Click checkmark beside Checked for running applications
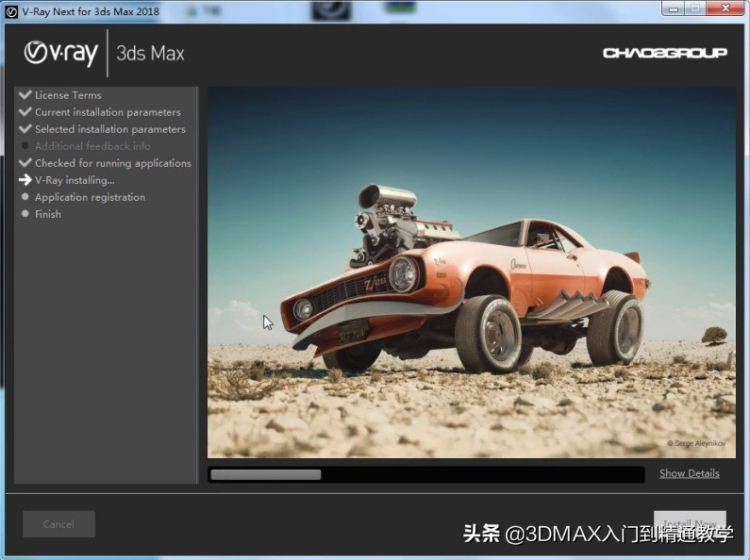This screenshot has height=560, width=750. [x=25, y=162]
